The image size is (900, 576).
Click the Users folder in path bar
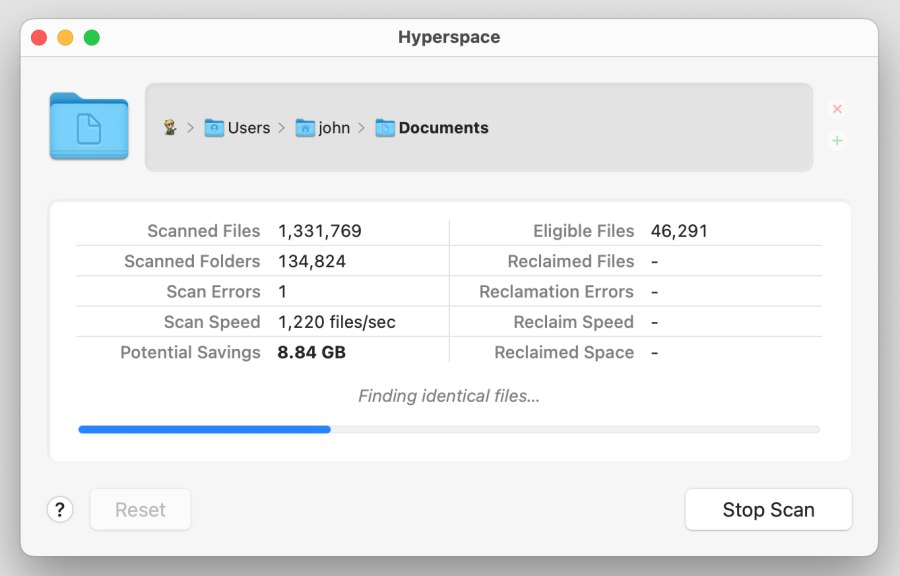[237, 127]
